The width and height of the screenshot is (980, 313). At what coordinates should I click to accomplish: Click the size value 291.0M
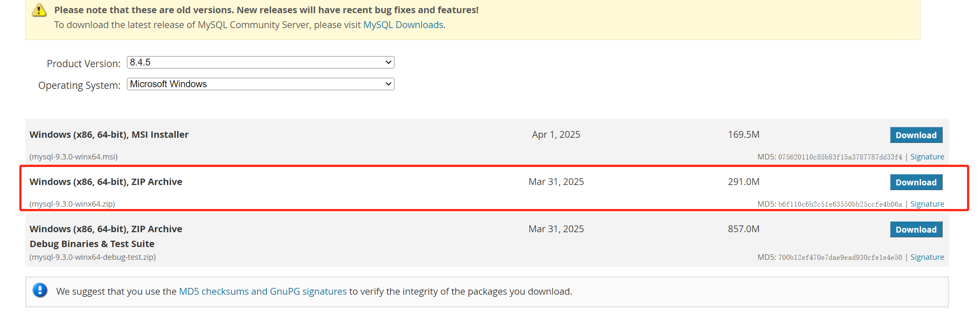(744, 182)
